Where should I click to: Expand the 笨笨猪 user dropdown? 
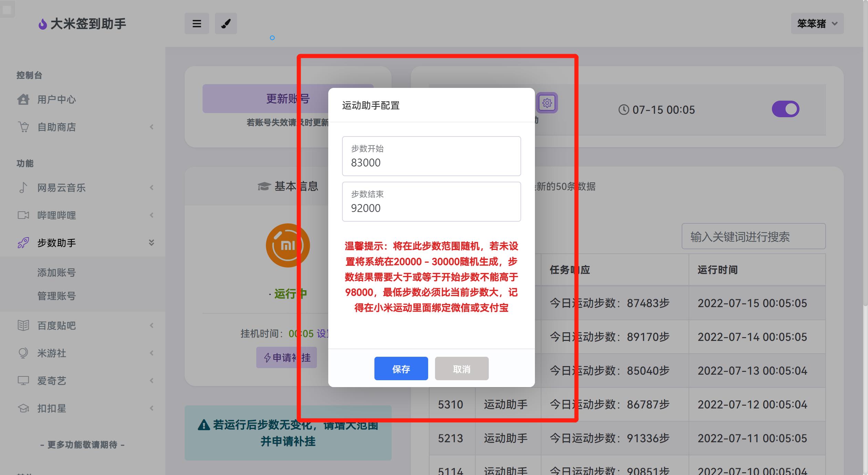(x=817, y=23)
